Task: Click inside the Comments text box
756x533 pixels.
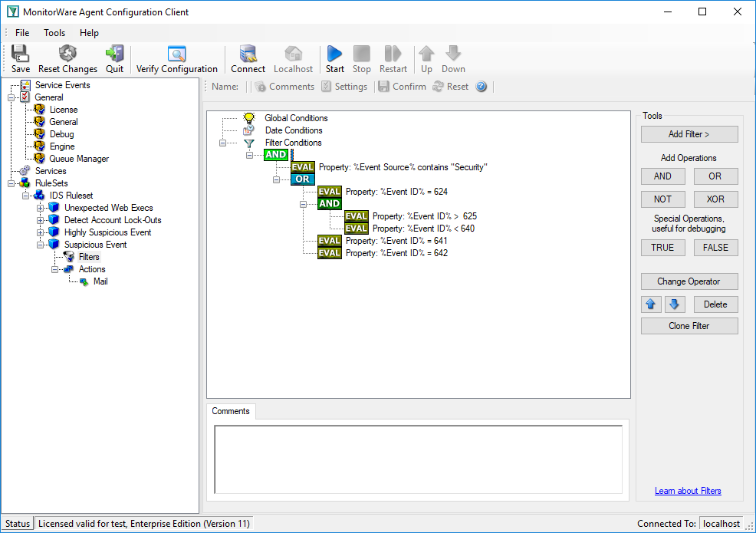Action: 418,459
